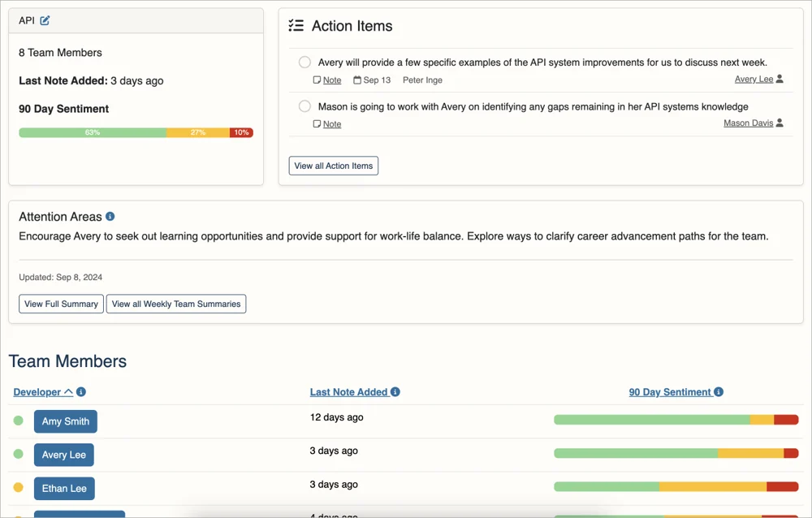This screenshot has width=812, height=518.
Task: Sort by Developer column using the caret
Action: coord(68,392)
